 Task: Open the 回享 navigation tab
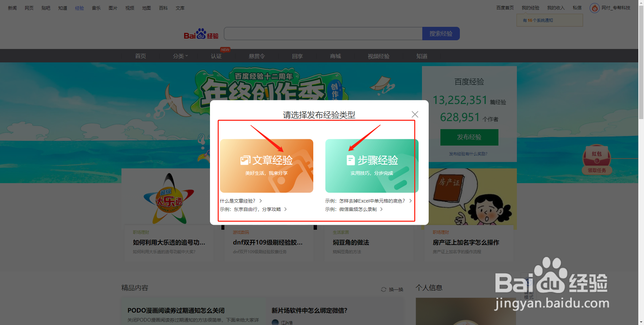pos(298,56)
